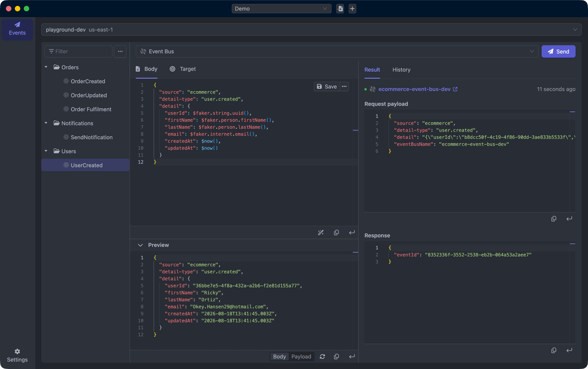Open the Events section in the sidebar
The width and height of the screenshot is (588, 369).
tap(17, 29)
